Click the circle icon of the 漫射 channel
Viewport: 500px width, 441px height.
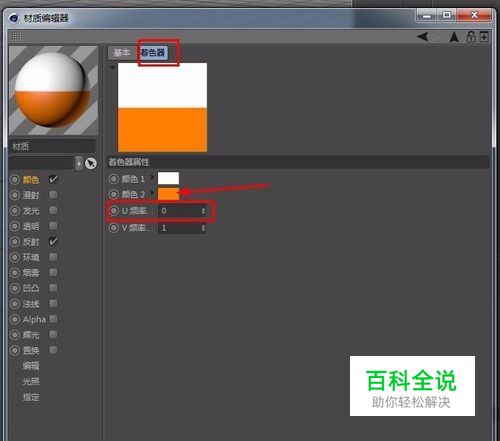click(15, 195)
